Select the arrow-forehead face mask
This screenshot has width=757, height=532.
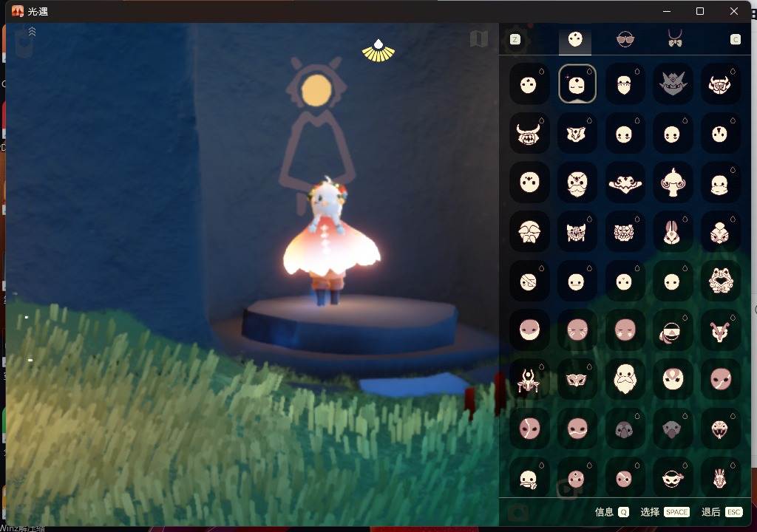(673, 380)
